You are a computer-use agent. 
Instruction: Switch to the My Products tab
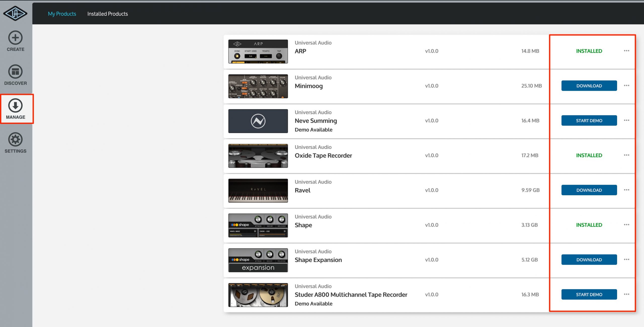pos(62,14)
